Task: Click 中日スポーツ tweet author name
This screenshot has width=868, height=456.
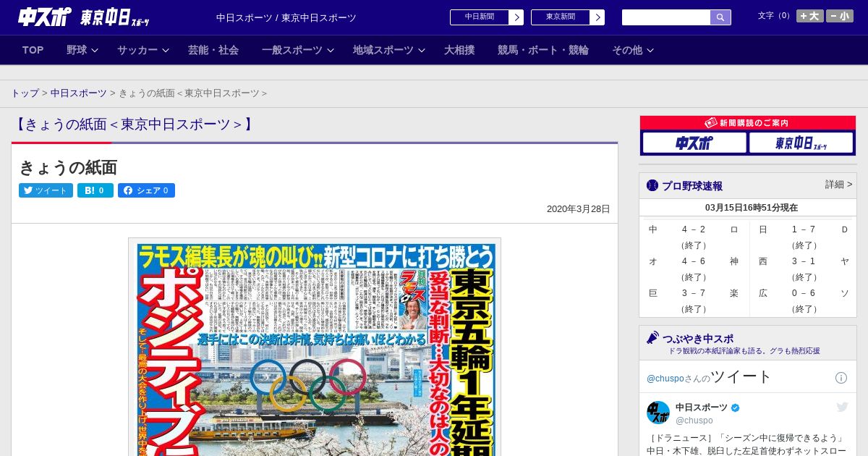Action: (702, 408)
